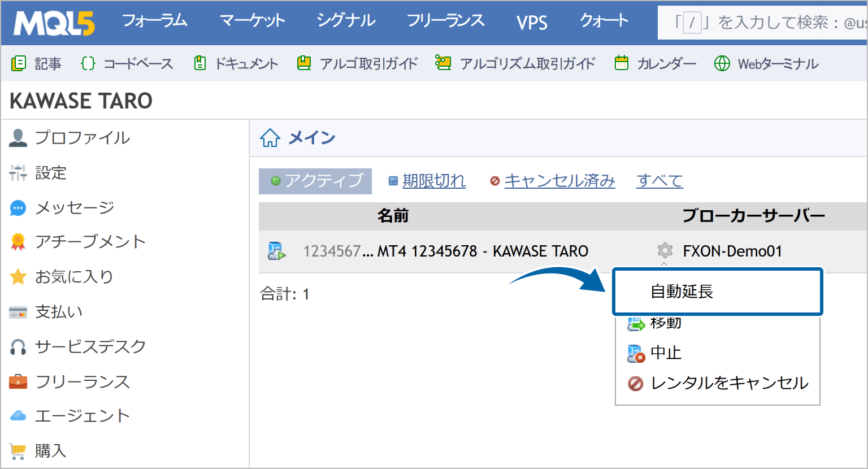Switch to the アクティブ filter tab
The image size is (868, 469).
pyautogui.click(x=315, y=181)
